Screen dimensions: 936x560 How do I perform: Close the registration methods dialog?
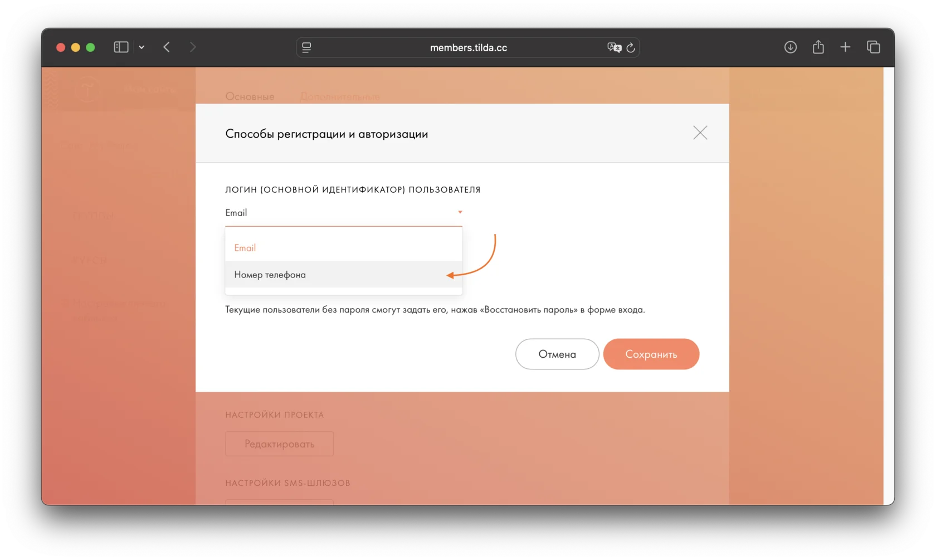(700, 133)
